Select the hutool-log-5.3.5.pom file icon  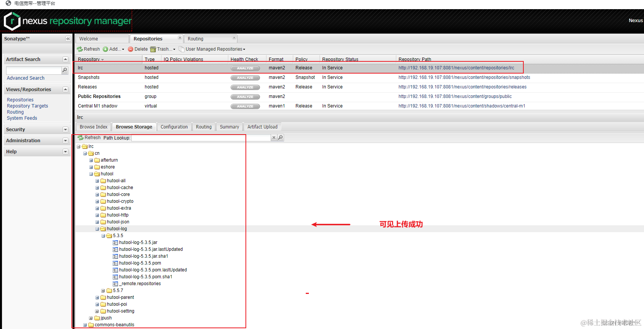click(x=115, y=263)
